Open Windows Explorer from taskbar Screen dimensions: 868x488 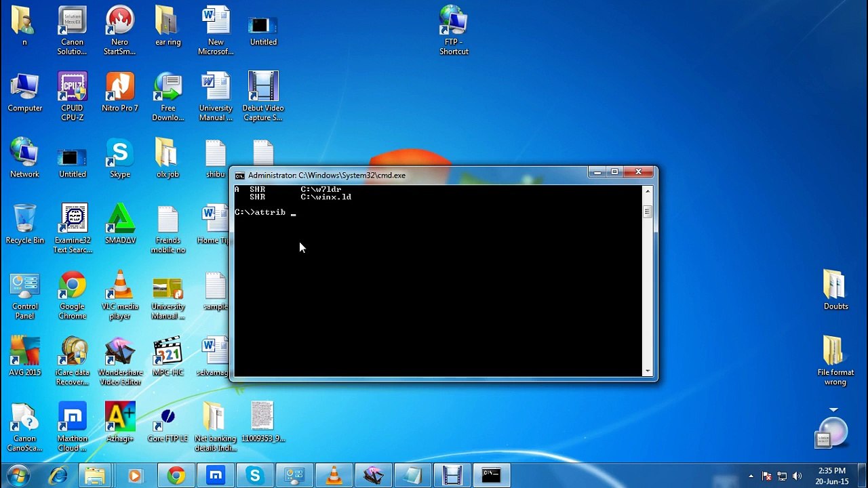[x=96, y=476]
